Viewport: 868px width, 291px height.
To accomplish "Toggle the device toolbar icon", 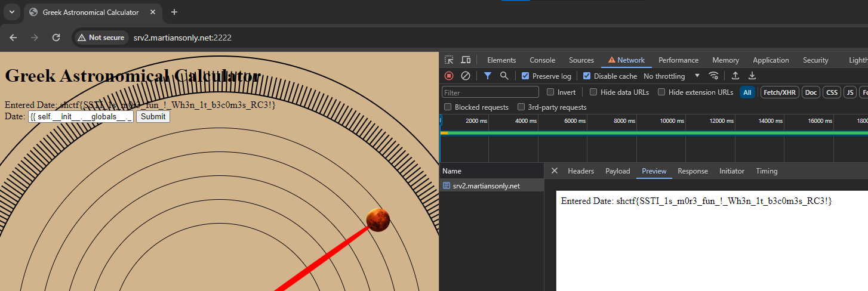I will coord(466,60).
